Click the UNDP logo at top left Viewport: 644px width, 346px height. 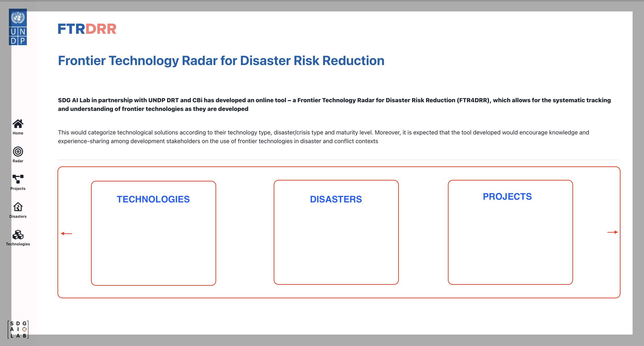(x=18, y=27)
